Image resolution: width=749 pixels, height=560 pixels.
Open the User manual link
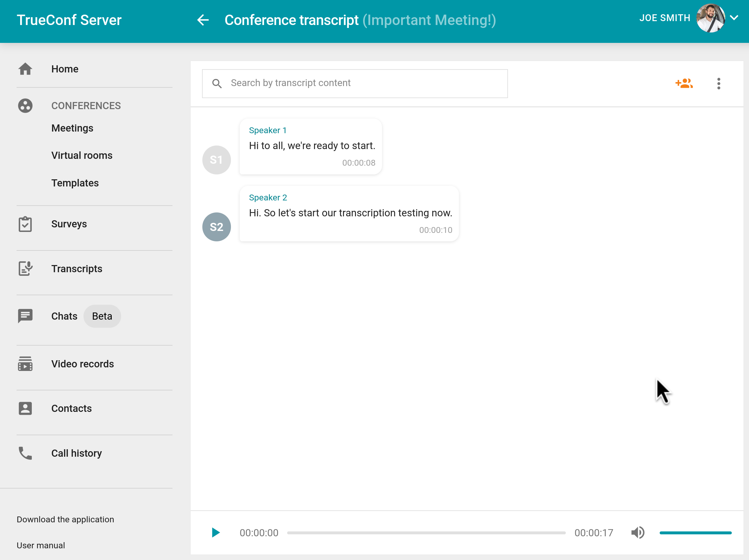tap(41, 546)
